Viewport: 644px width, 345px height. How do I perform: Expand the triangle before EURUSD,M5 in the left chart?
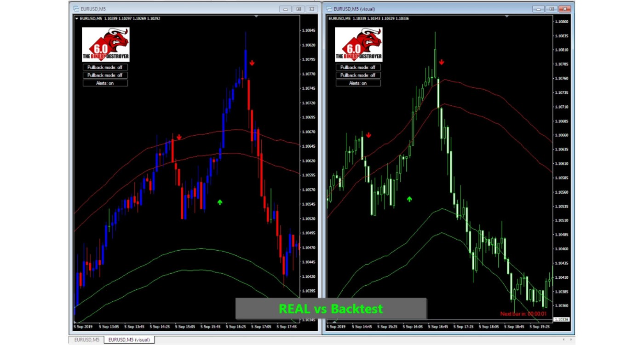(76, 18)
